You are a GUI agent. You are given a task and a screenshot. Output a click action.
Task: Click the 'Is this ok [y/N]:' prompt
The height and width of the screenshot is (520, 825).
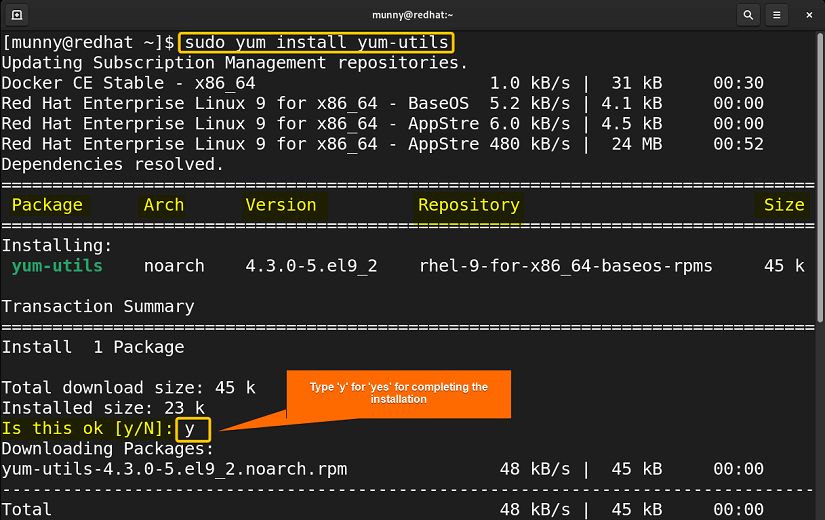click(87, 428)
